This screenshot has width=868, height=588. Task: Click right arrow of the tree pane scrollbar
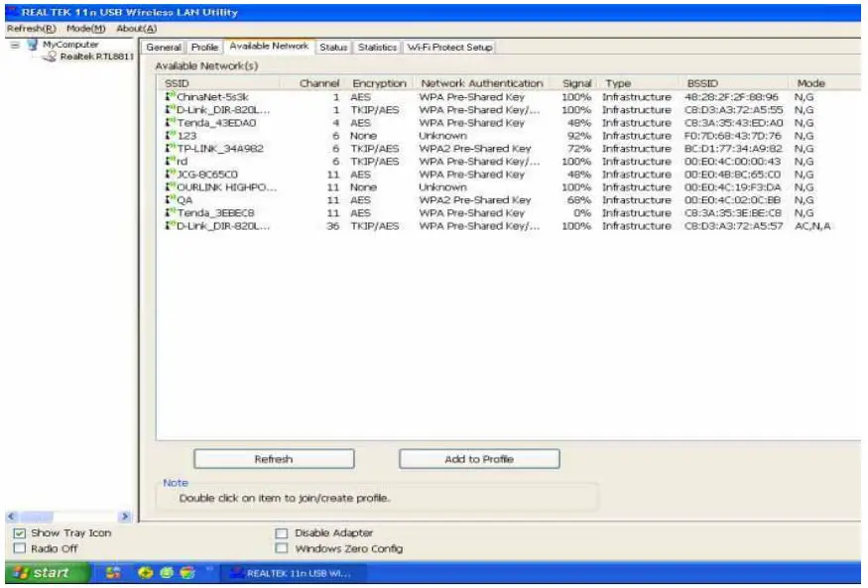(x=125, y=517)
